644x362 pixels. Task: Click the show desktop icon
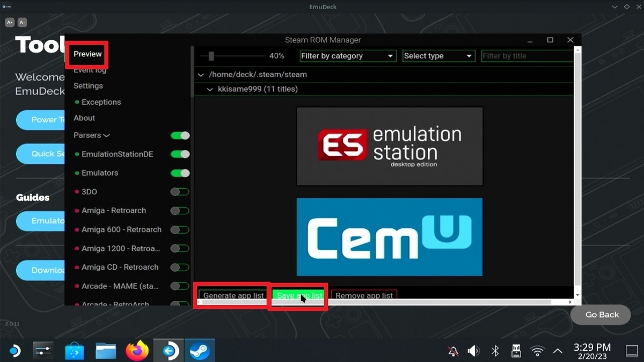632,351
